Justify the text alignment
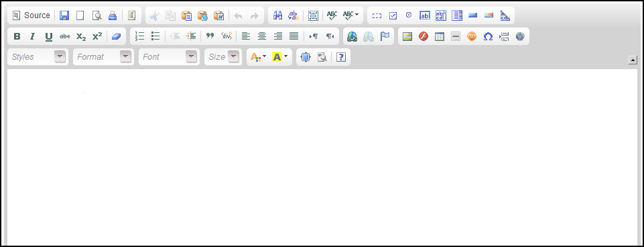 tap(294, 36)
